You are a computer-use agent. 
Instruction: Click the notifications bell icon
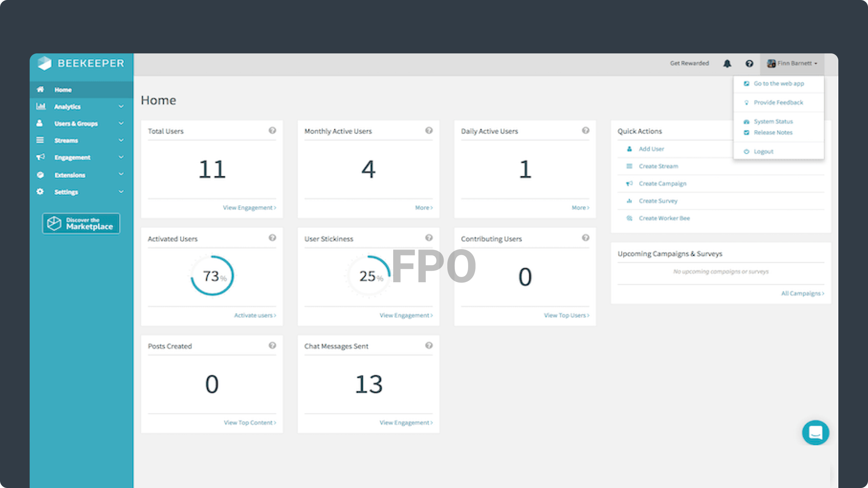pyautogui.click(x=727, y=64)
